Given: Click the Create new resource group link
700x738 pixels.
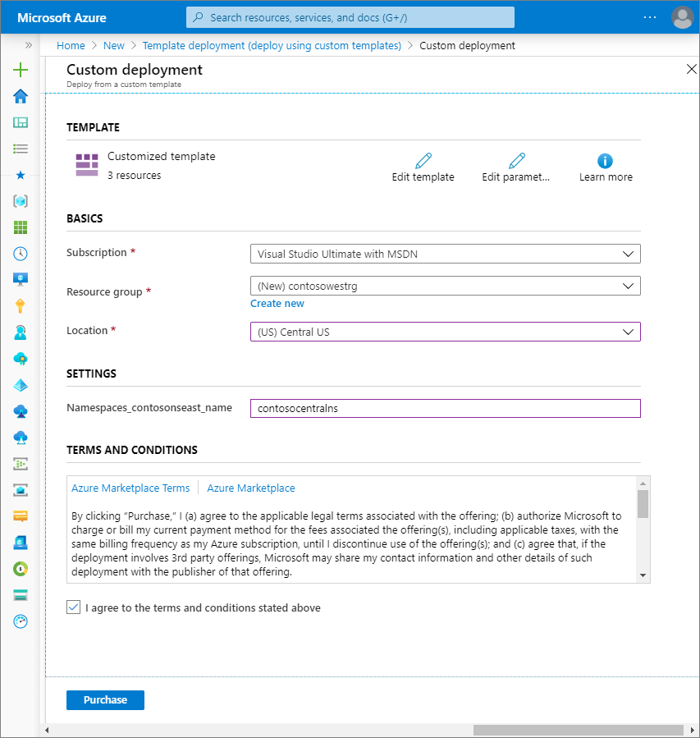Looking at the screenshot, I should pyautogui.click(x=277, y=303).
